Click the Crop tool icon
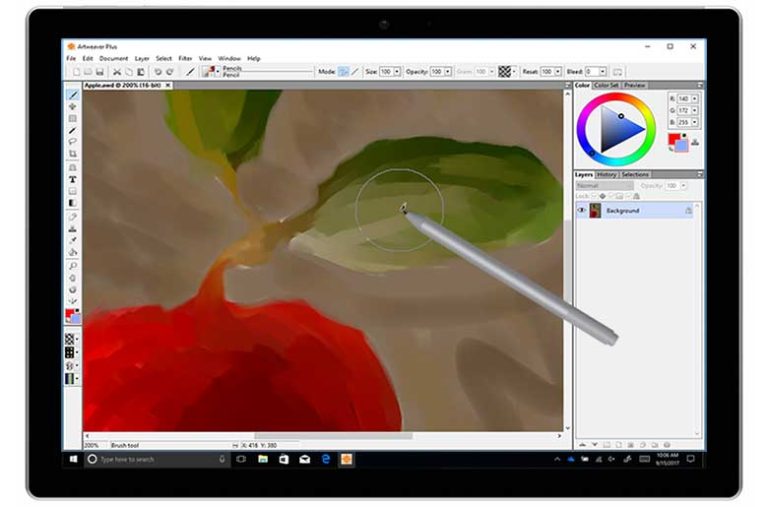 point(72,154)
